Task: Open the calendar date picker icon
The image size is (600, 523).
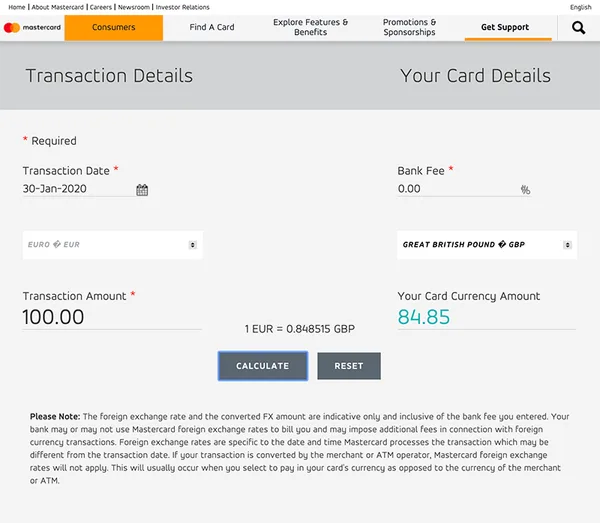Action: [142, 190]
